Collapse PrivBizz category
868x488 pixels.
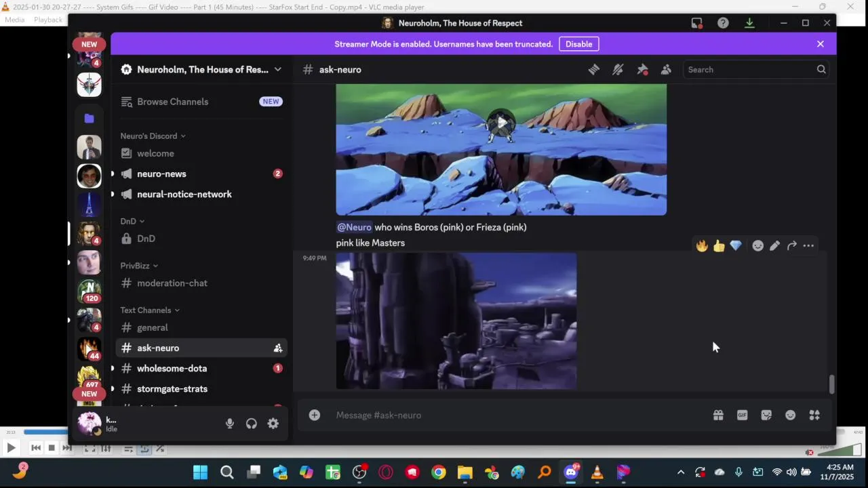(x=139, y=266)
